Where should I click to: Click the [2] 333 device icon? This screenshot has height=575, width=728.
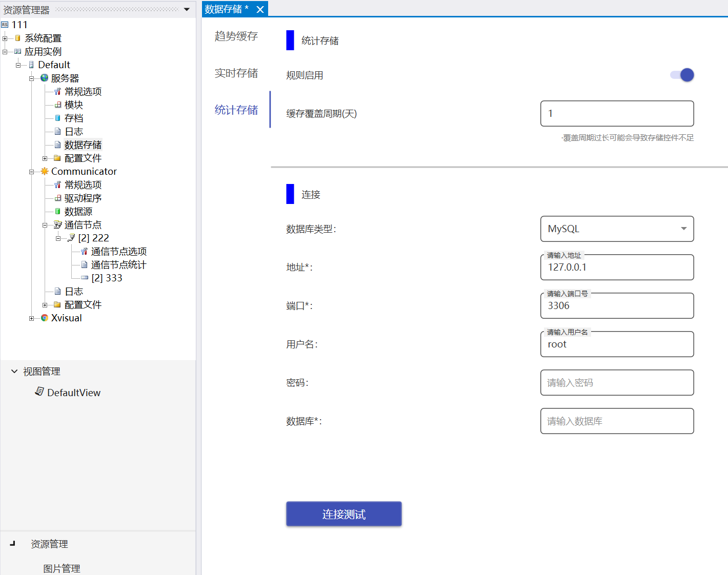tap(85, 278)
